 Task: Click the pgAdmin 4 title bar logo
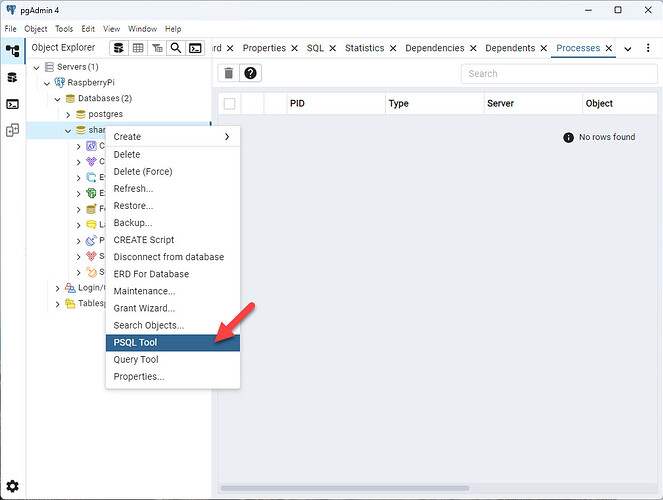pyautogui.click(x=11, y=10)
